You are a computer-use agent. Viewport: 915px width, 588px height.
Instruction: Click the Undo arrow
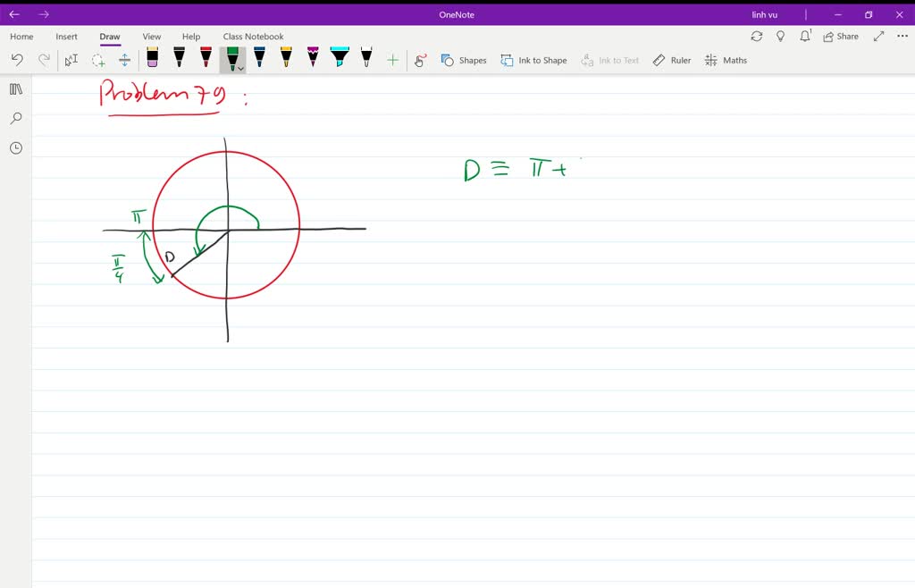point(17,59)
